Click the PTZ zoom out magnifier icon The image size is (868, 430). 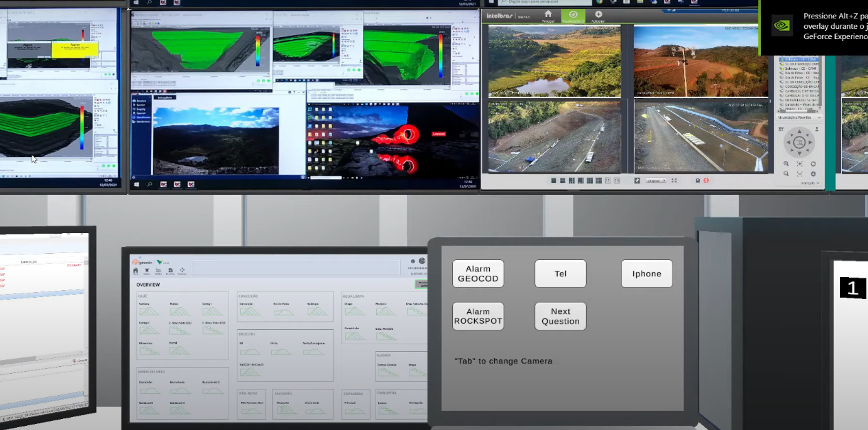[x=786, y=174]
